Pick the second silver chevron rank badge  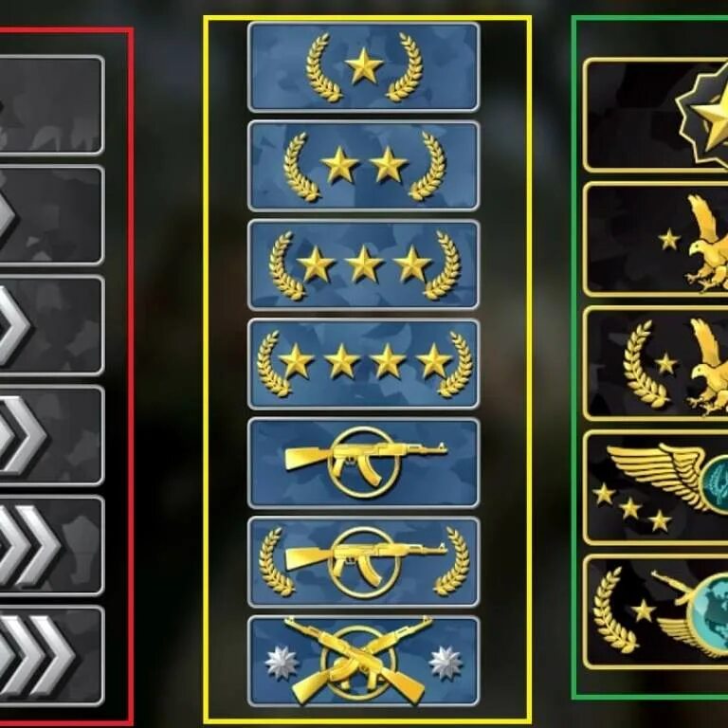point(51,325)
